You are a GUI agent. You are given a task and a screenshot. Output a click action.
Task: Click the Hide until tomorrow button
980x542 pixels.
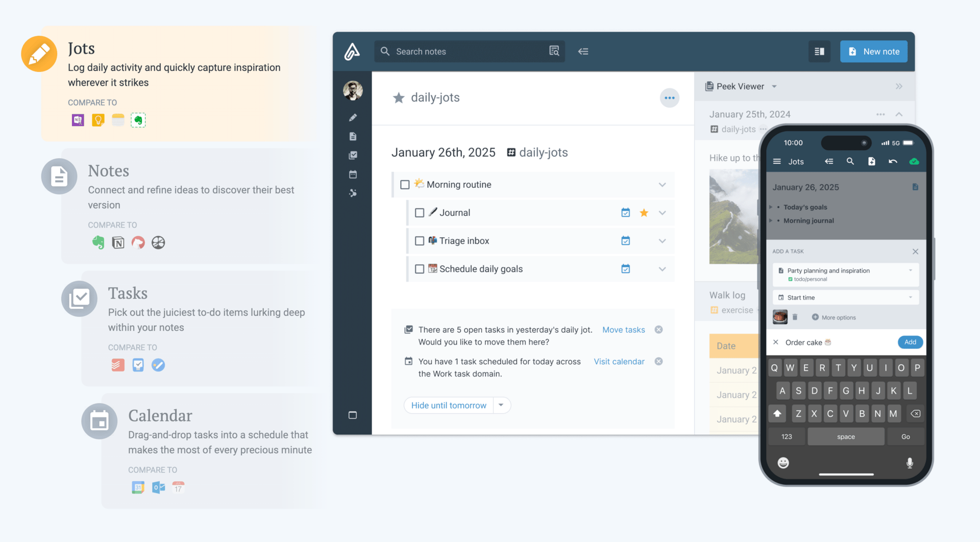coord(449,405)
